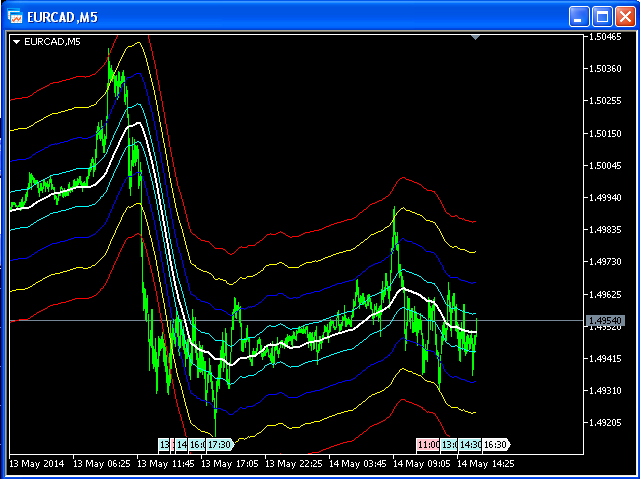Click the 1.50255 price scale value
This screenshot has width=640, height=480.
tap(604, 101)
